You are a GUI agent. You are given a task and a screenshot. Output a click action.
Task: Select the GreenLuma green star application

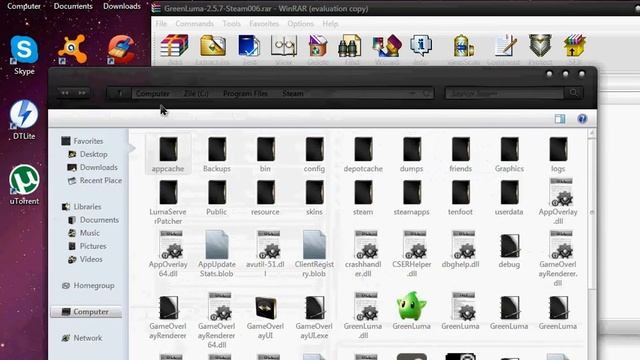(x=411, y=311)
